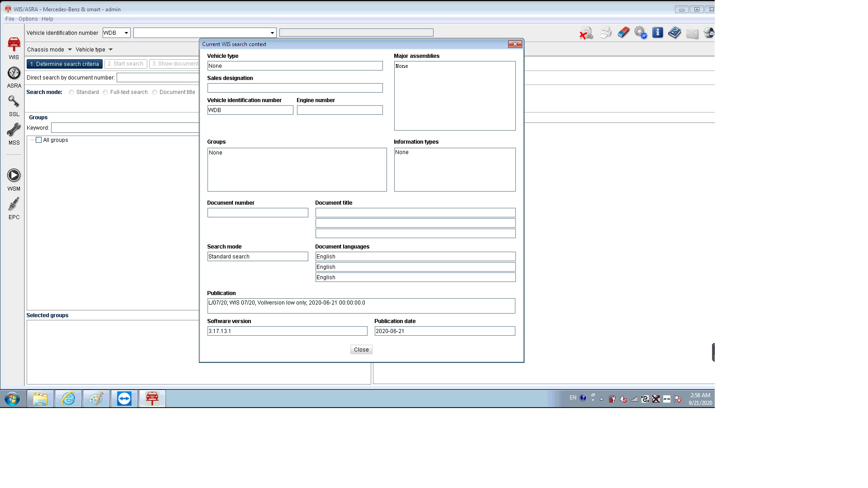Click the first Document title field
Screen dimensions: 868x488
(x=415, y=213)
